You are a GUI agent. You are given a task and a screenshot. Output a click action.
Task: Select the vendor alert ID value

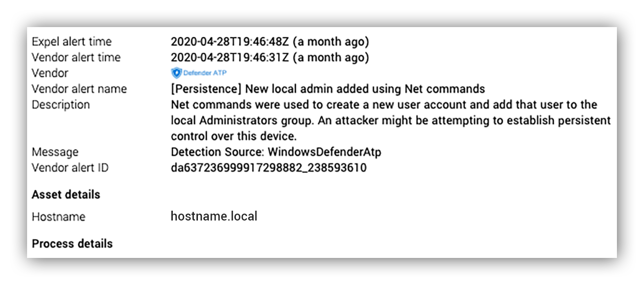coord(268,167)
